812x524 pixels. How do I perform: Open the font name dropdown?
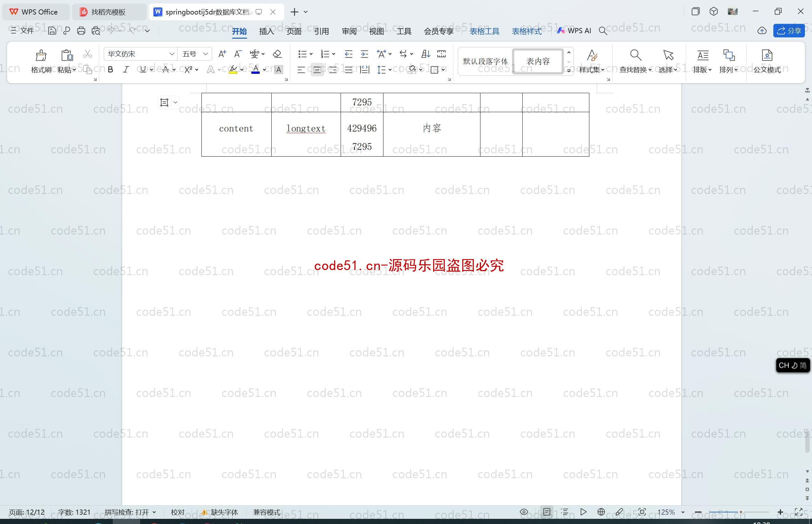172,54
